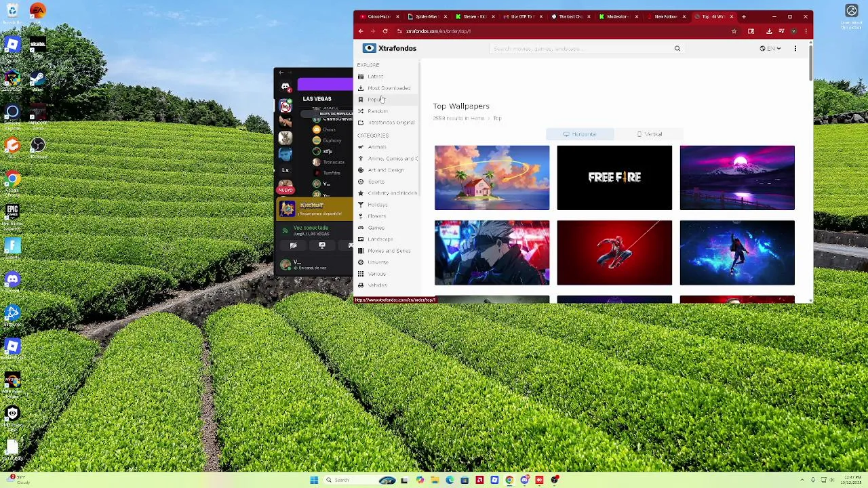Switch to the Moderator browser tab
This screenshot has height=488, width=868.
tap(617, 16)
